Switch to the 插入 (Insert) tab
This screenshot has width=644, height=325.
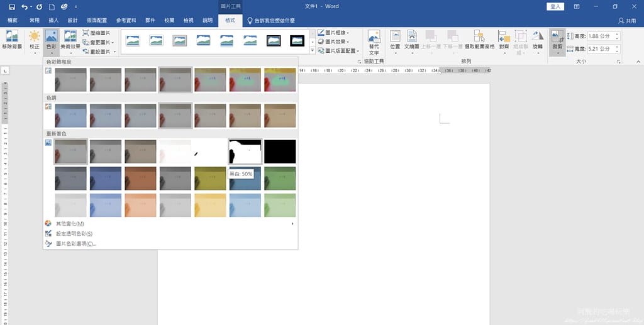[54, 21]
